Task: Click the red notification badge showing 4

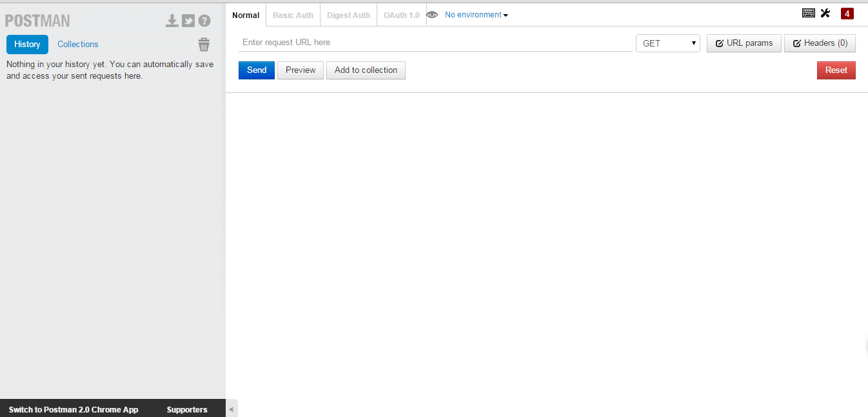Action: coord(847,14)
